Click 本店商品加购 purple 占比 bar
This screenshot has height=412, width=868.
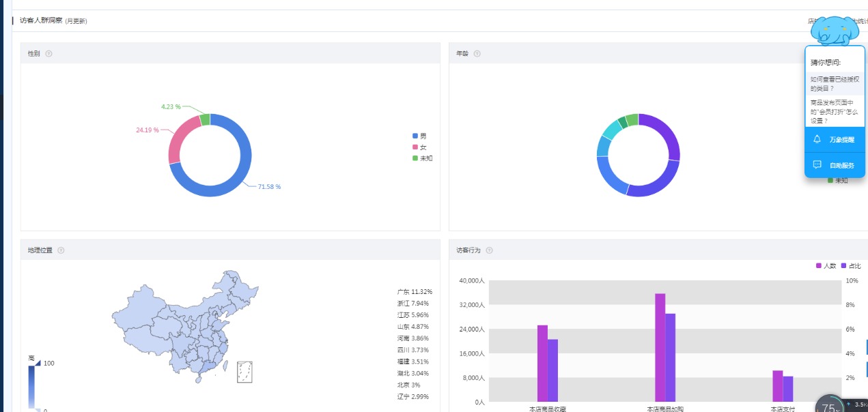tap(670, 358)
